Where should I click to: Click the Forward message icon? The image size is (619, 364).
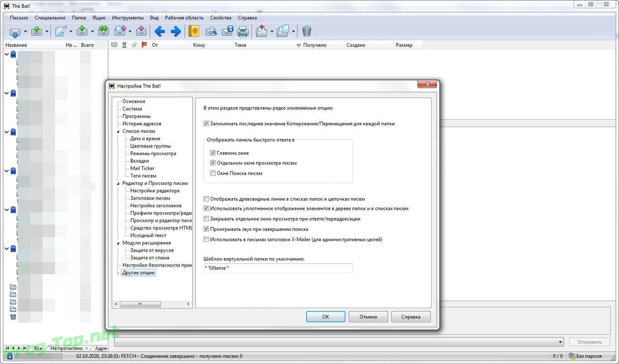tap(120, 31)
